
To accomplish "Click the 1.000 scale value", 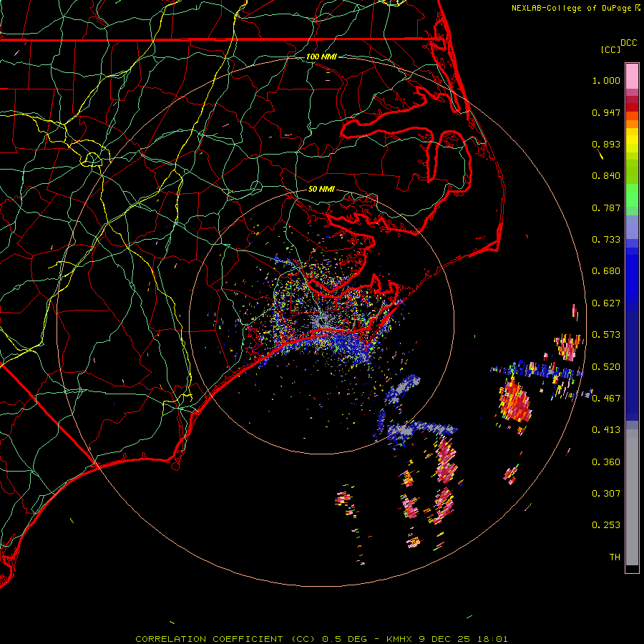I will pos(606,80).
